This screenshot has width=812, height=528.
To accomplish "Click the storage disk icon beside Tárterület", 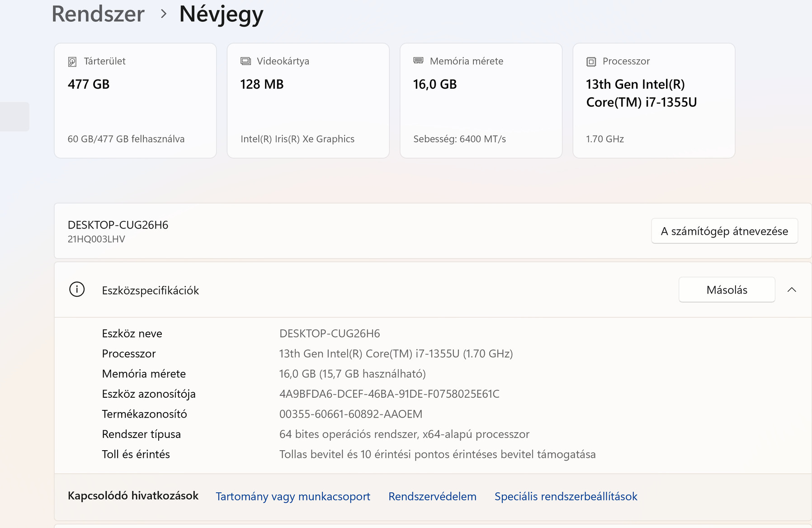I will (72, 62).
